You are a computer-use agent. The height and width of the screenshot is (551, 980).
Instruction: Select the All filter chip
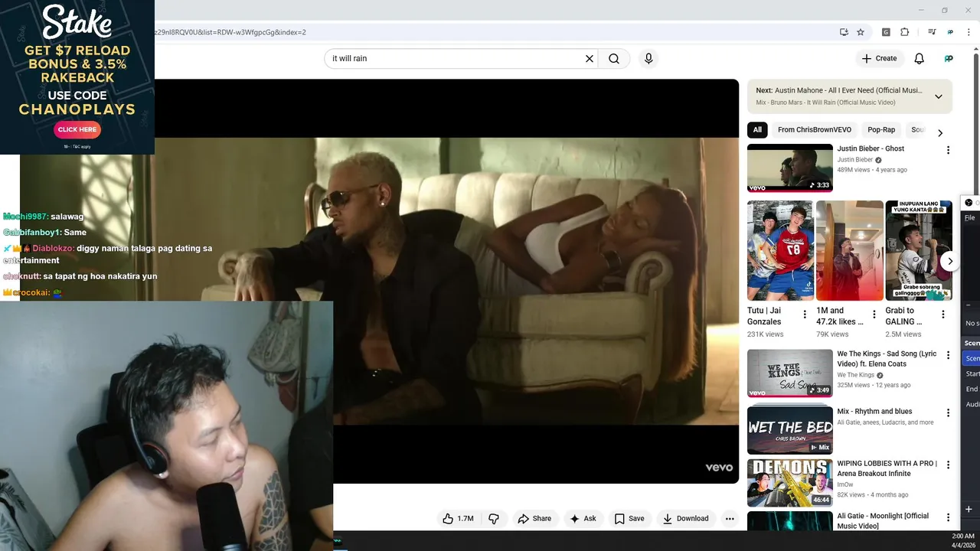(757, 130)
